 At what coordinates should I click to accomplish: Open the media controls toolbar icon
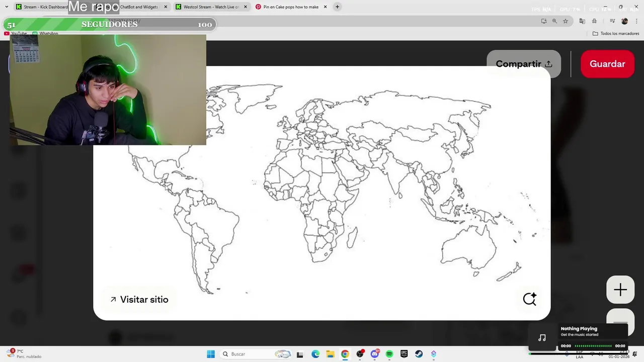[x=612, y=21]
